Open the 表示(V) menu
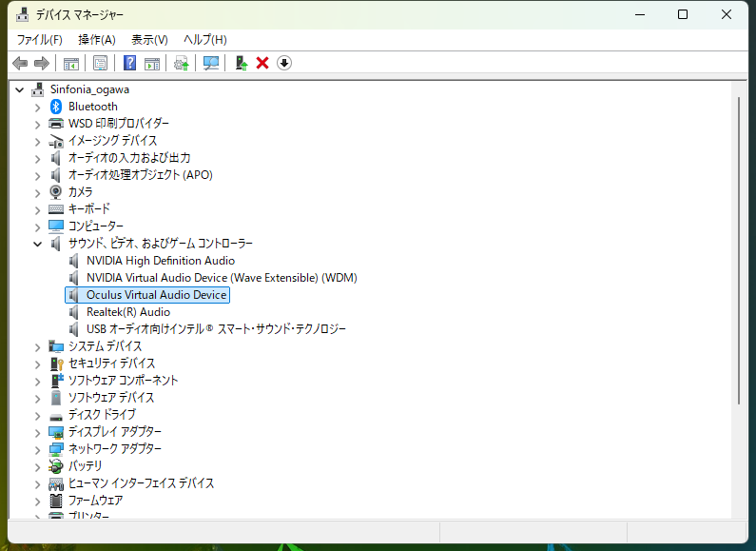The width and height of the screenshot is (756, 551). [x=149, y=39]
